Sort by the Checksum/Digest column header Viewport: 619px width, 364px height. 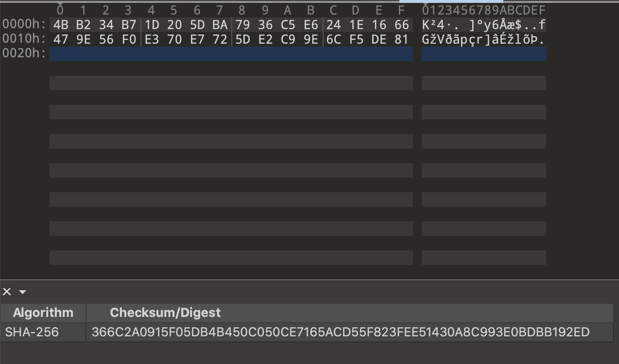pyautogui.click(x=349, y=313)
